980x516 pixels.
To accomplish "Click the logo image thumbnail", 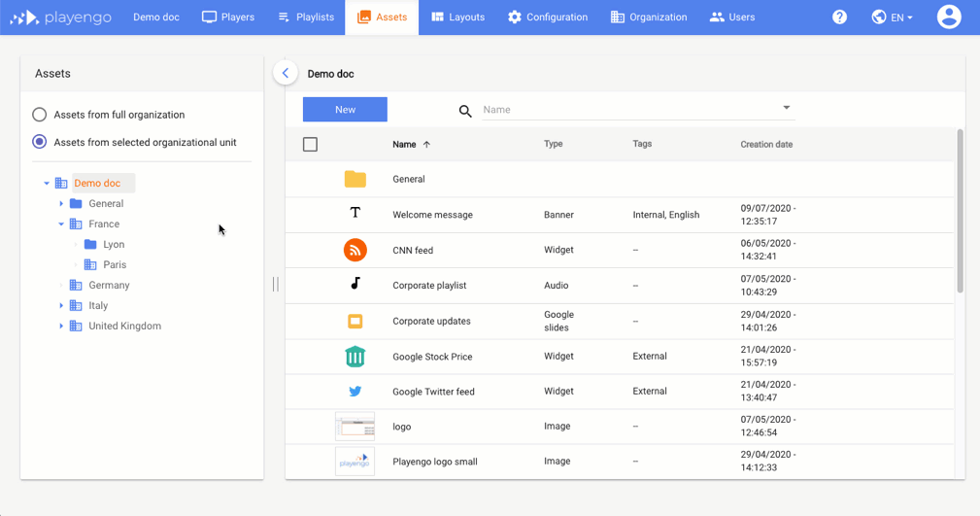I will [355, 427].
